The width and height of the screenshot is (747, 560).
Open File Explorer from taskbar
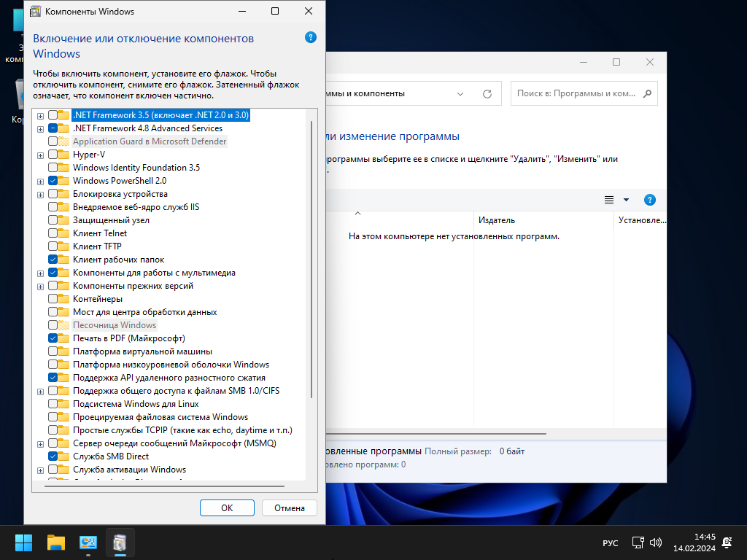tap(56, 542)
